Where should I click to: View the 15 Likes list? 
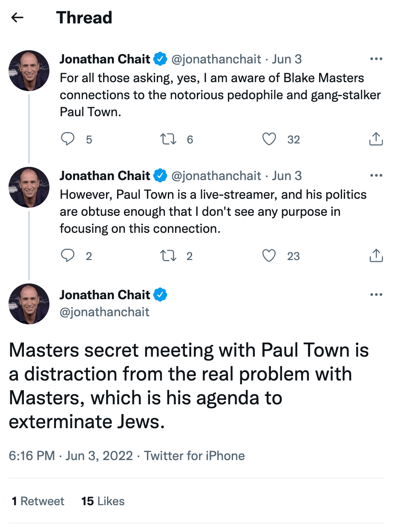pyautogui.click(x=103, y=501)
